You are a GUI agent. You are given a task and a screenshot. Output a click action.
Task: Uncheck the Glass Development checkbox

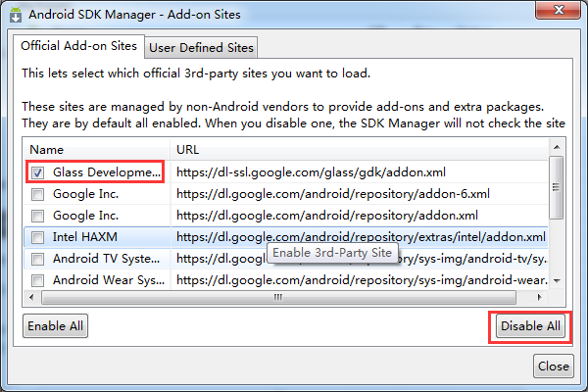(x=37, y=172)
